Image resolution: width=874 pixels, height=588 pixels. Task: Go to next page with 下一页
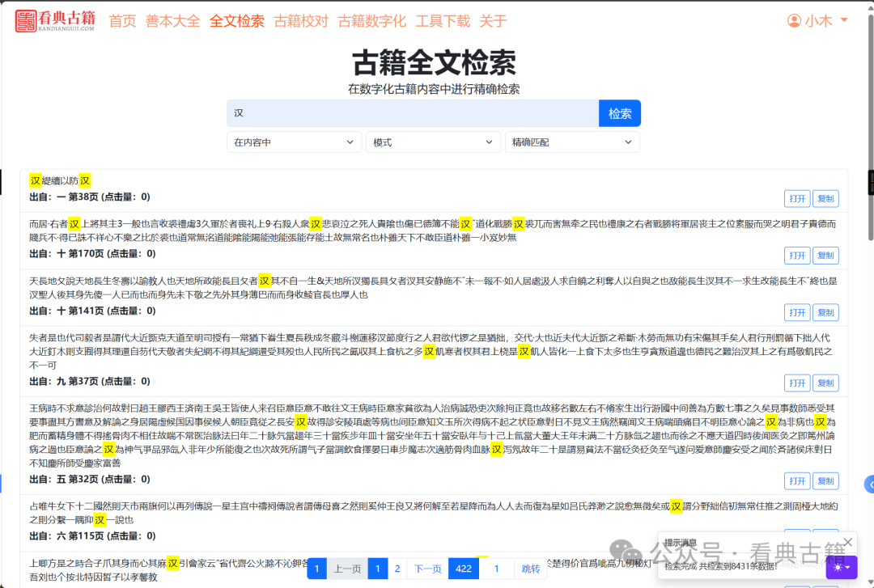point(427,569)
